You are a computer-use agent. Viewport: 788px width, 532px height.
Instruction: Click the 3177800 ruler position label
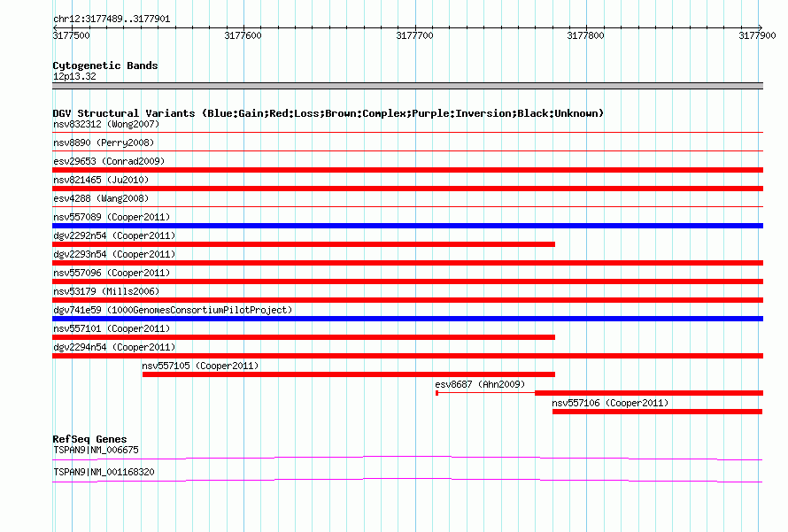585,35
